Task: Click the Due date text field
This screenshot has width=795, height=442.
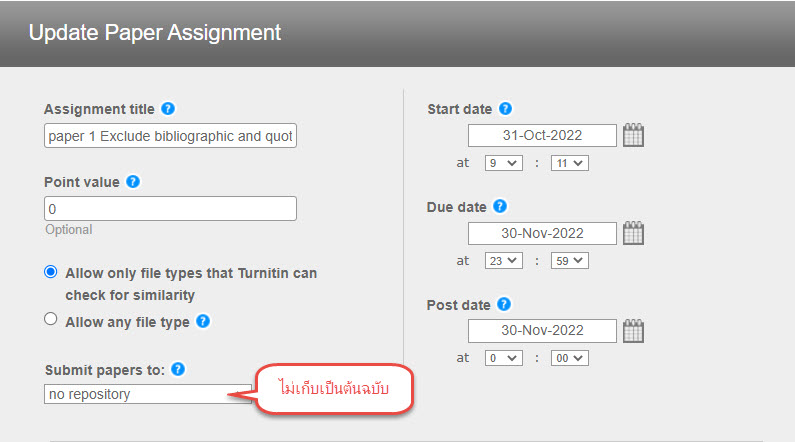Action: point(542,234)
